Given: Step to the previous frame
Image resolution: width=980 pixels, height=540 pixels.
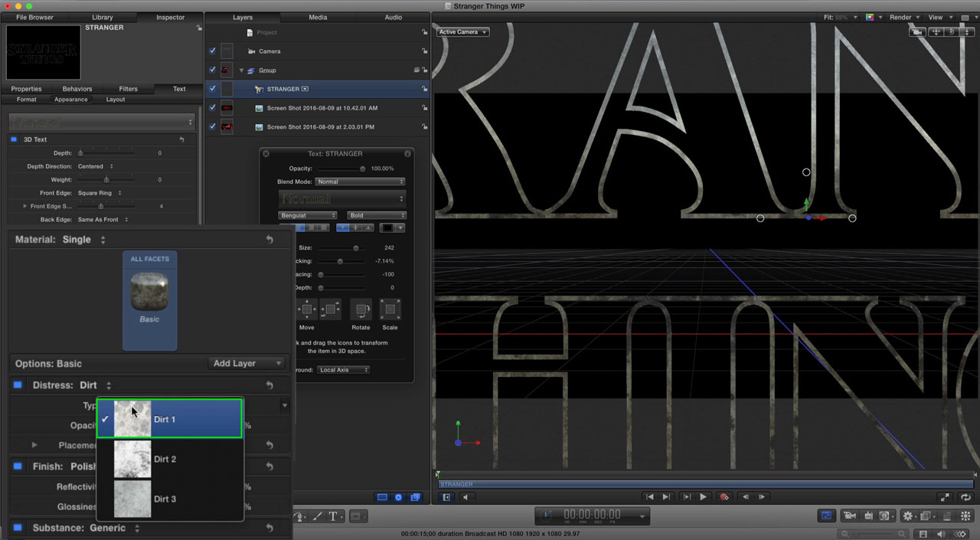Looking at the screenshot, I should (746, 497).
